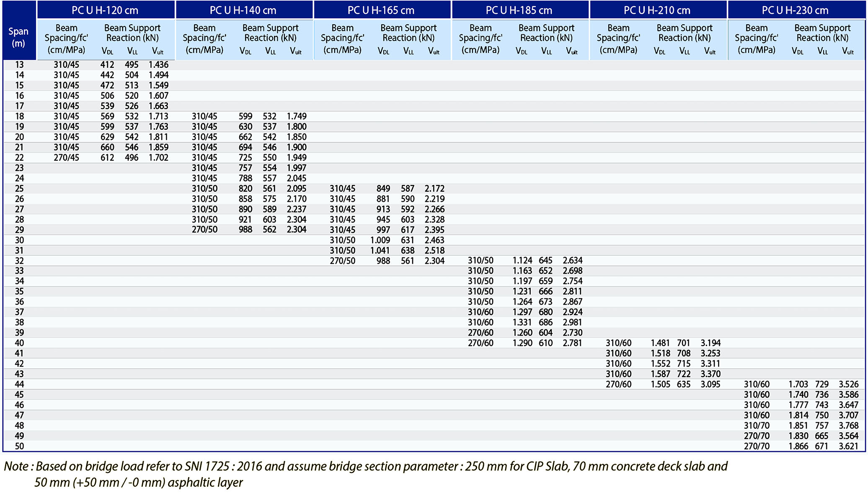Click the PC U H-230 cm header
Viewport: 868px width, 493px height.
pyautogui.click(x=795, y=10)
